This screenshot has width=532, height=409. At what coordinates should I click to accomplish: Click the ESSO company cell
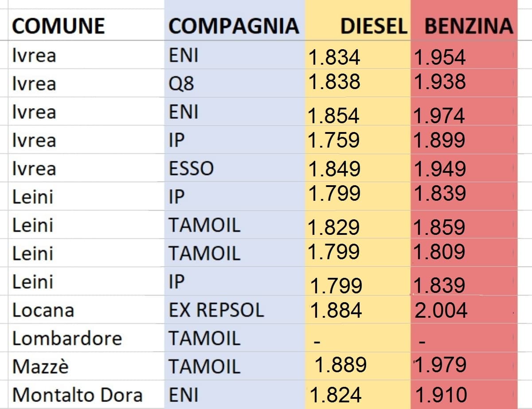point(191,168)
